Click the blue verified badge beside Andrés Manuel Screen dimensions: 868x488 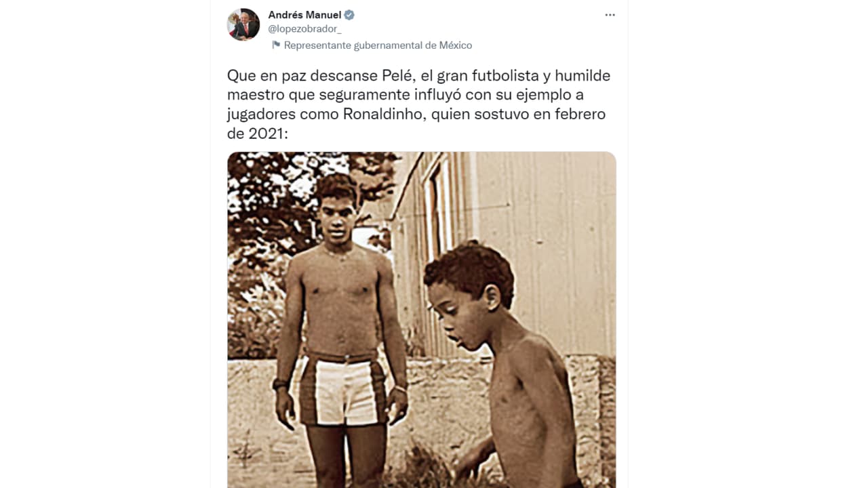[x=349, y=15]
